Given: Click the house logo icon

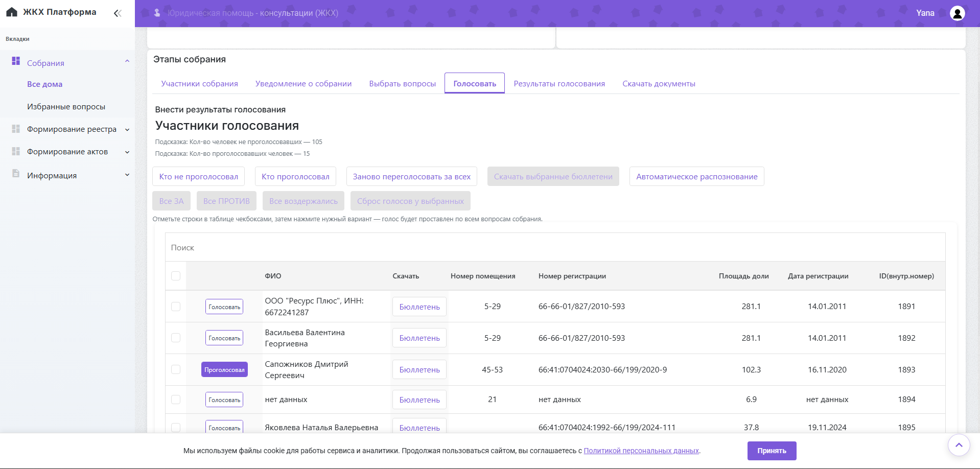Looking at the screenshot, I should tap(12, 12).
